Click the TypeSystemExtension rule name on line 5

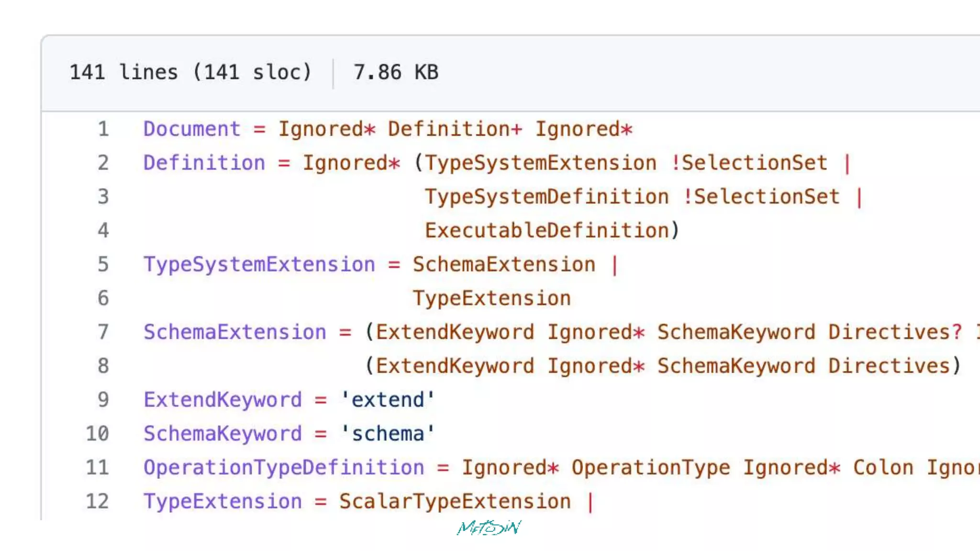tap(259, 264)
